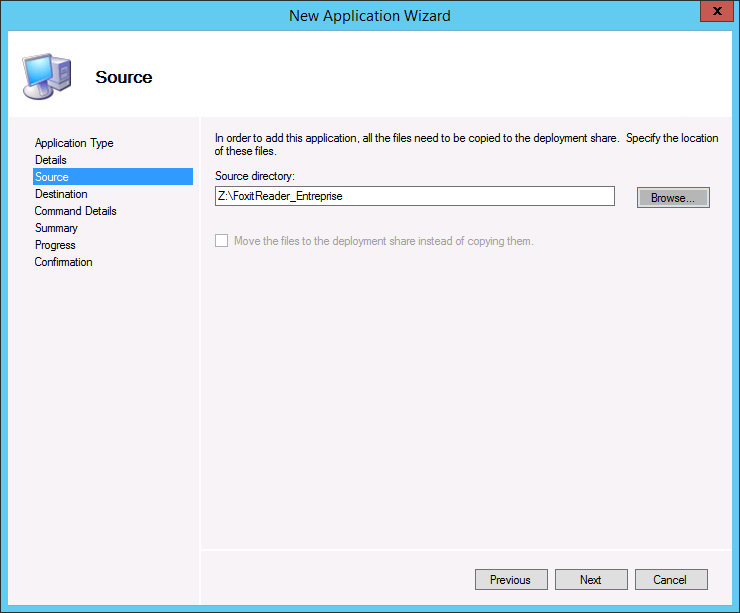Open the Destination step in sidebar
This screenshot has height=613, width=740.
pyautogui.click(x=61, y=194)
